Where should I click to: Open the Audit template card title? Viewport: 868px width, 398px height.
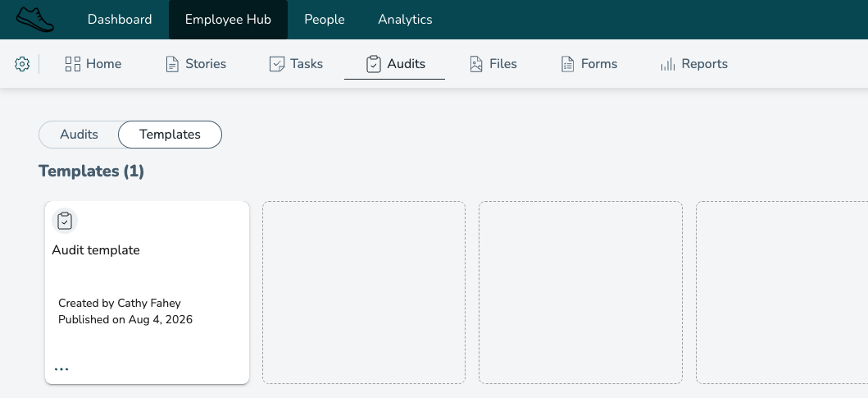coord(96,250)
